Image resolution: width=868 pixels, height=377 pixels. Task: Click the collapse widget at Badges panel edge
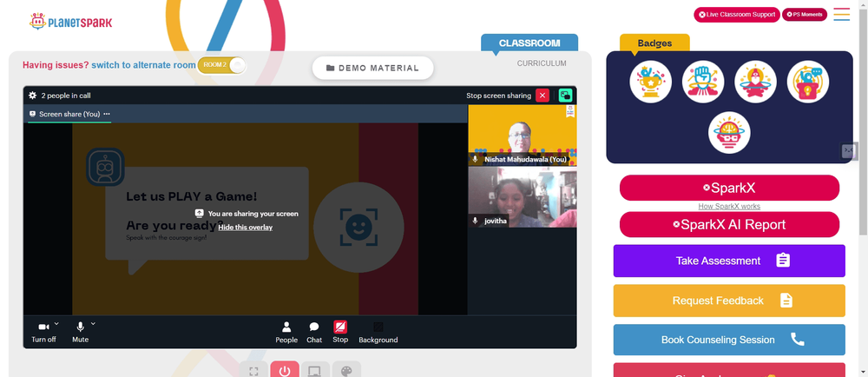click(x=849, y=150)
